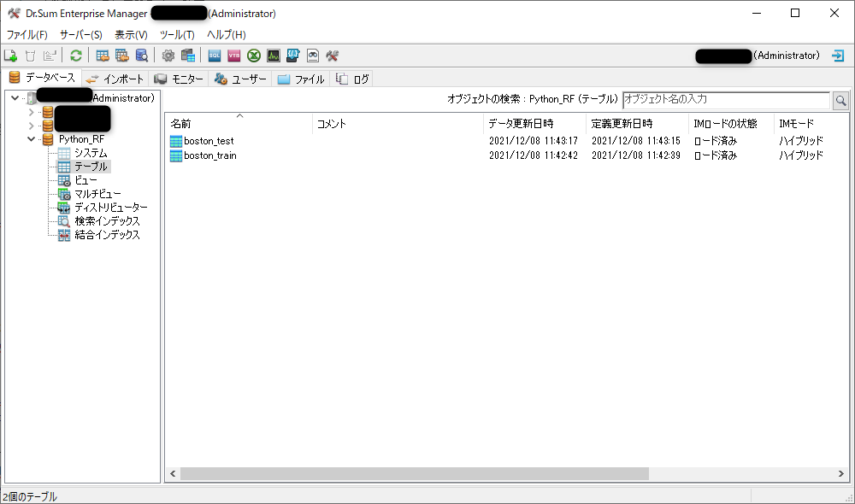Select マルチビュー under Python_RF

[97, 194]
